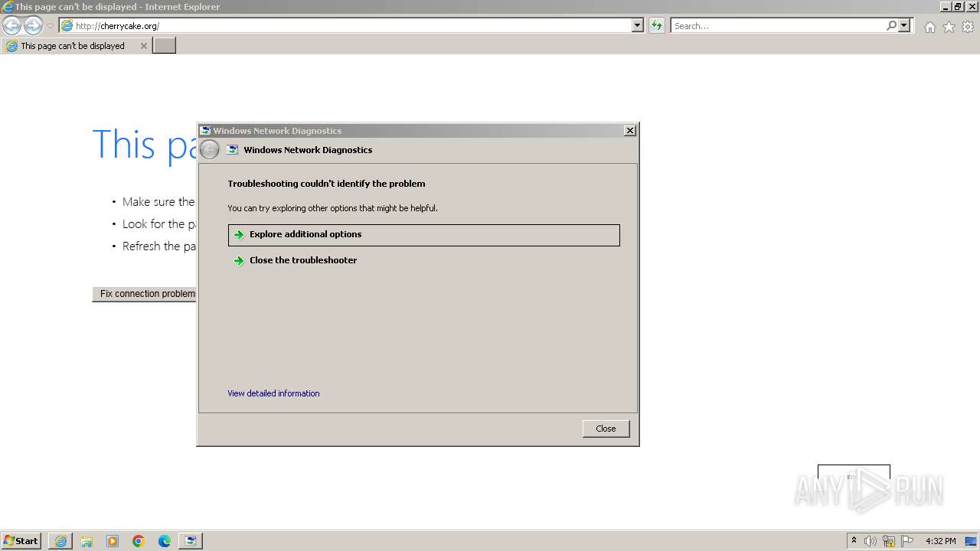Click Fix connection problems button
Screen dimensions: 980x551
145,294
